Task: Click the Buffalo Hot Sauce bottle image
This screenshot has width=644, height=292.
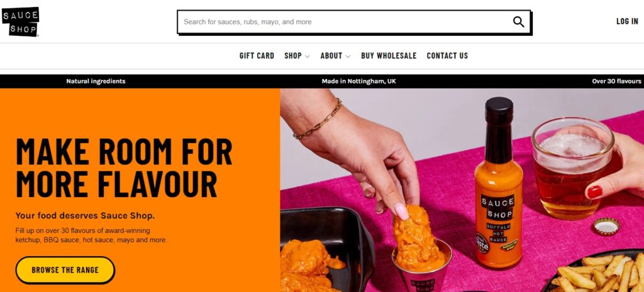Action: [x=499, y=185]
